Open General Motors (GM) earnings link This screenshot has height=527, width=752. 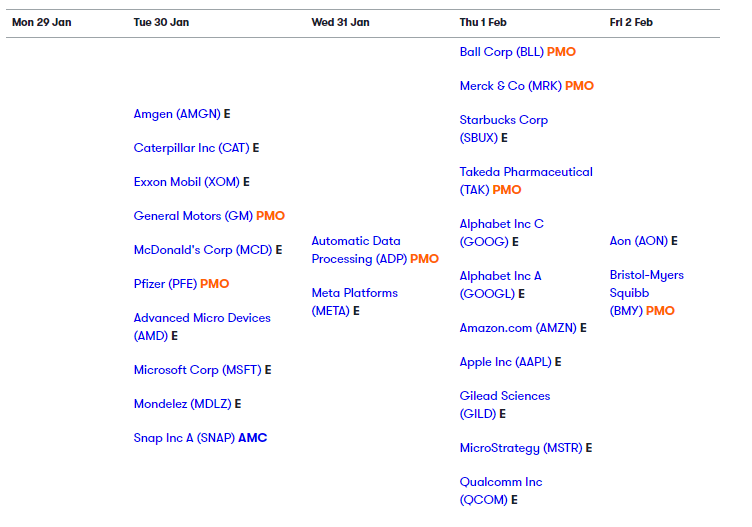[193, 216]
